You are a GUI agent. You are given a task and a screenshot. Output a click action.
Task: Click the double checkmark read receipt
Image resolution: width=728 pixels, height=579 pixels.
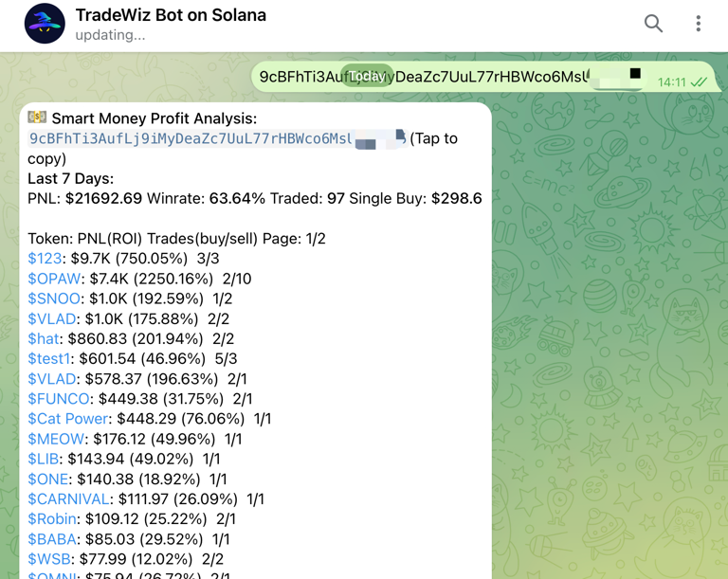[699, 82]
